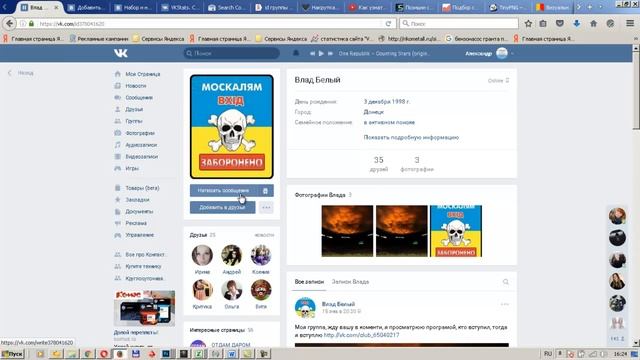The image size is (640, 360).
Task: Click the Firefox back arrow button
Action: 9,24
